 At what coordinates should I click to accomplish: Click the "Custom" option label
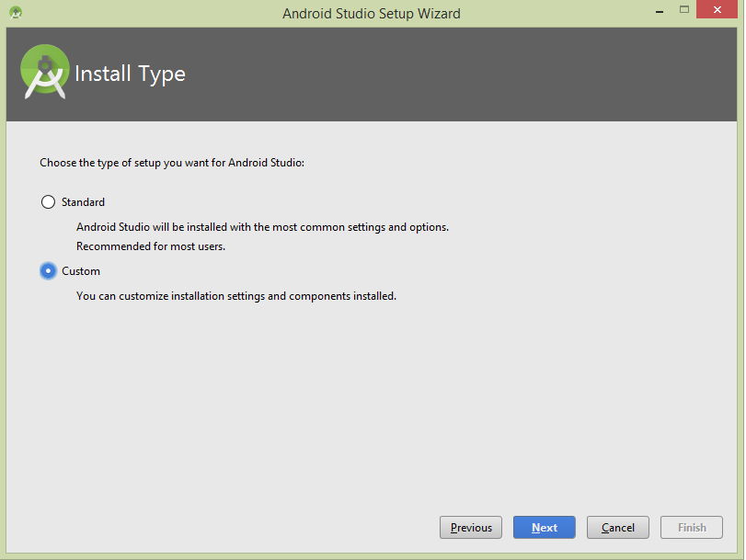(81, 271)
